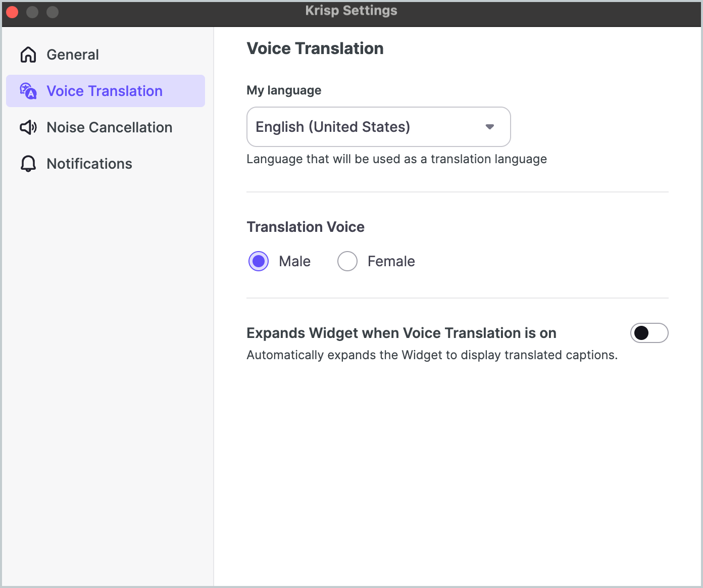Click the toggle knob for widget expansion
Viewport: 703px width, 588px height.
642,333
